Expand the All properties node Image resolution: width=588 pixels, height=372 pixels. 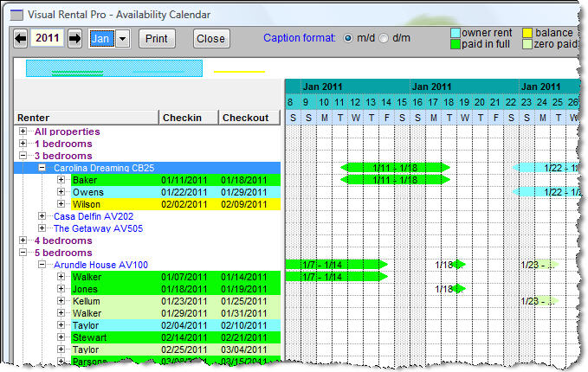click(23, 131)
